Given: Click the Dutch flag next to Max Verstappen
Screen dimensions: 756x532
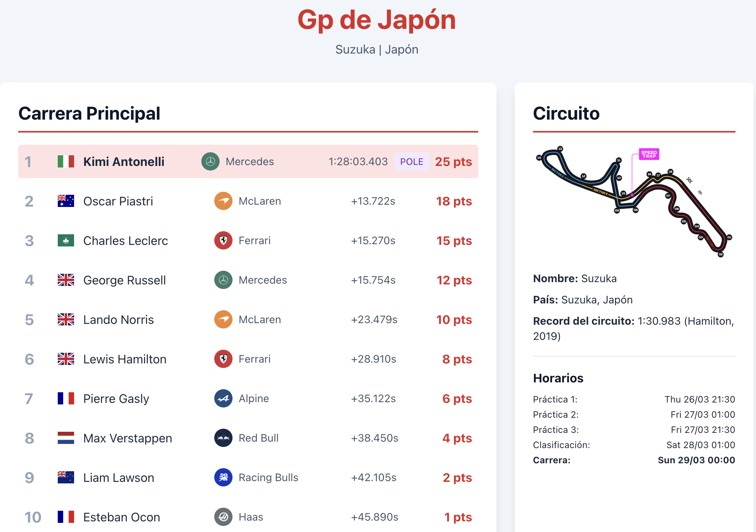Looking at the screenshot, I should pyautogui.click(x=66, y=438).
